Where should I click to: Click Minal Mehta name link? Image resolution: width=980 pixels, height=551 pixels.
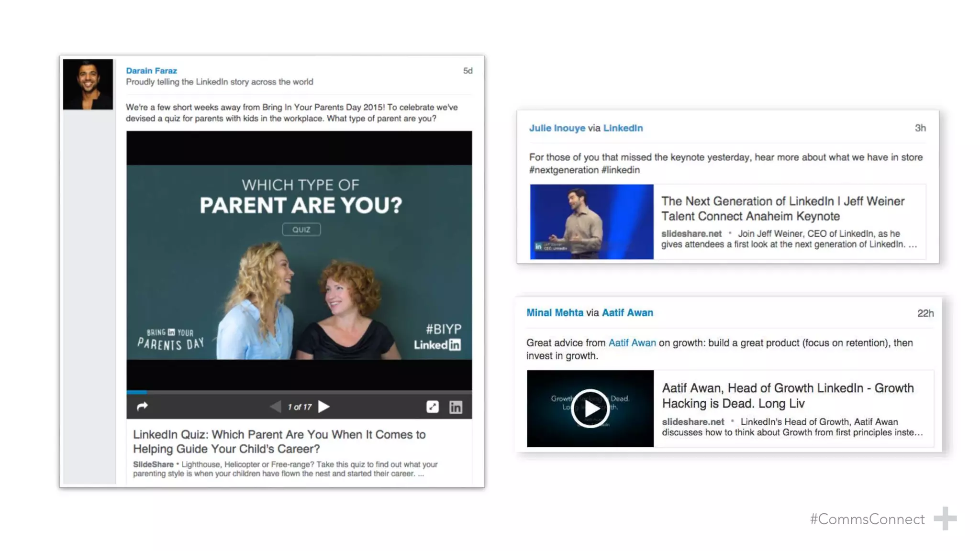[x=555, y=312]
